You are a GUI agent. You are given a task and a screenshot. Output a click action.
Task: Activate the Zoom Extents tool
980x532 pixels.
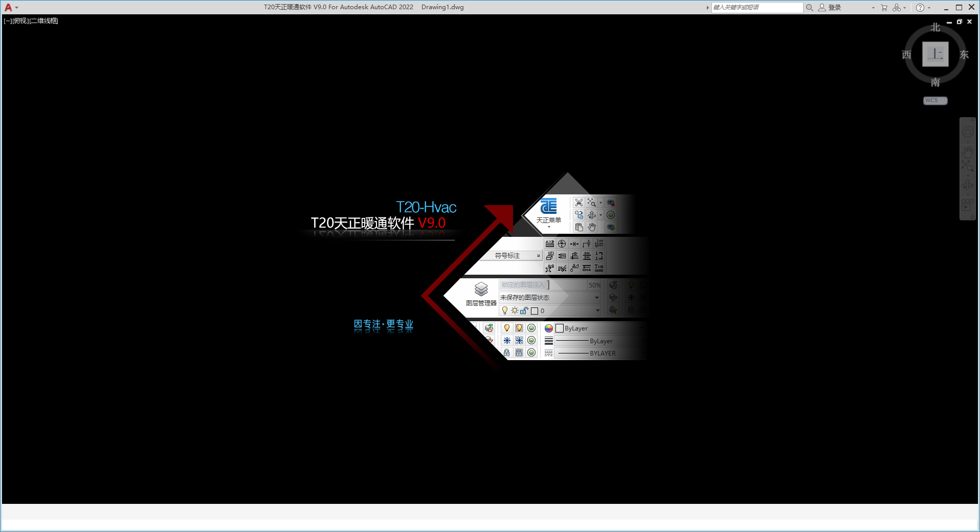click(x=967, y=165)
